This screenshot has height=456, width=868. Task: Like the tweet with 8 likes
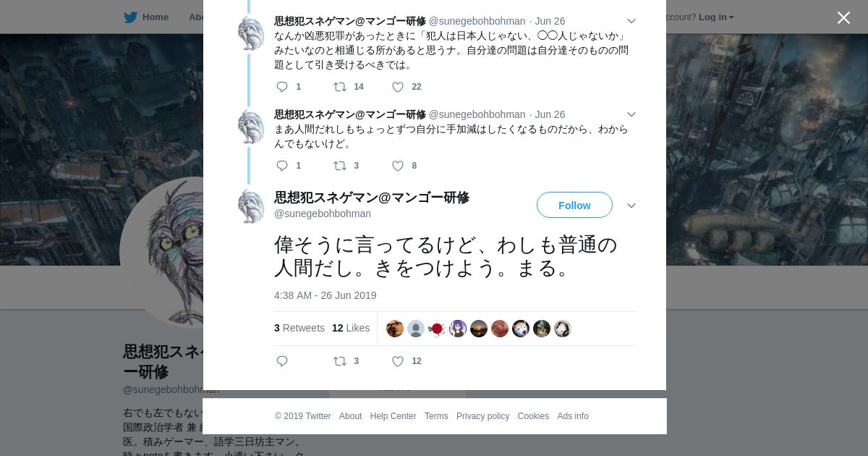398,166
